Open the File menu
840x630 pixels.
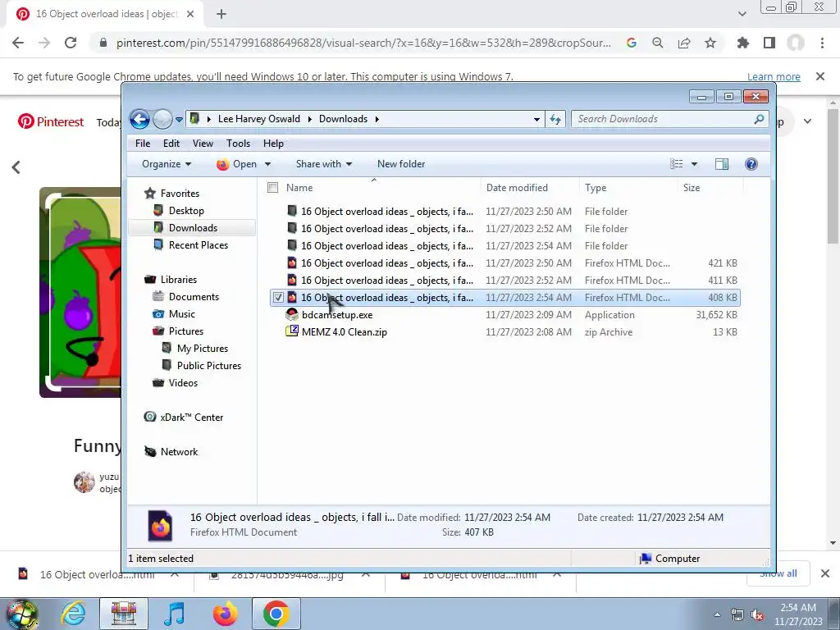click(x=143, y=144)
